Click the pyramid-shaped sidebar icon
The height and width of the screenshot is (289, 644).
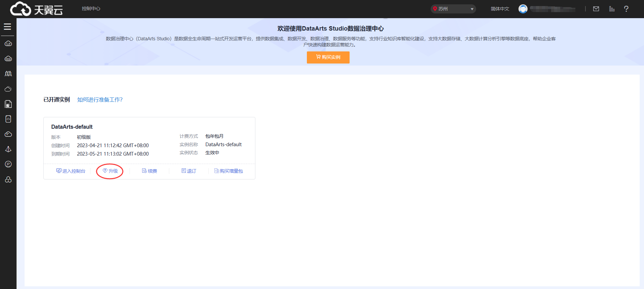(x=8, y=149)
